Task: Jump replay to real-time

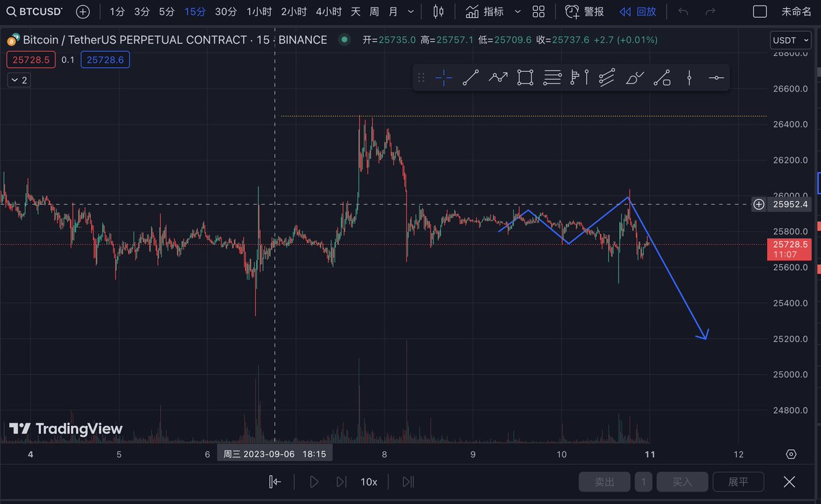Action: tap(408, 482)
